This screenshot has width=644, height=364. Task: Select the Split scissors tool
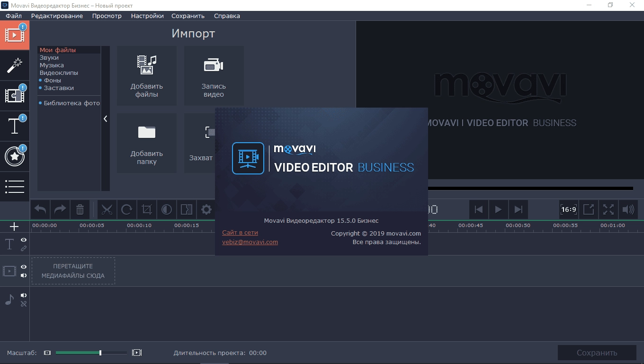pos(107,209)
